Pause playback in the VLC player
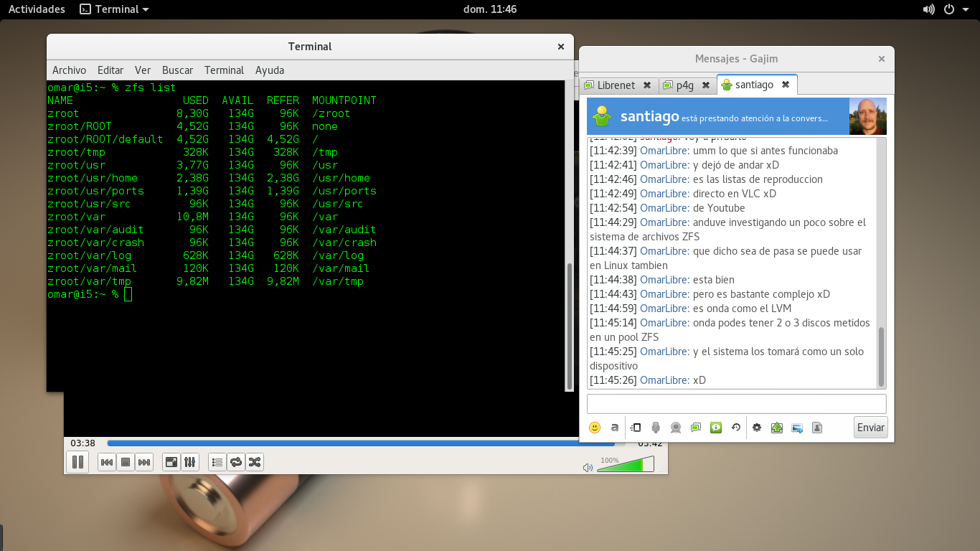 (x=78, y=462)
